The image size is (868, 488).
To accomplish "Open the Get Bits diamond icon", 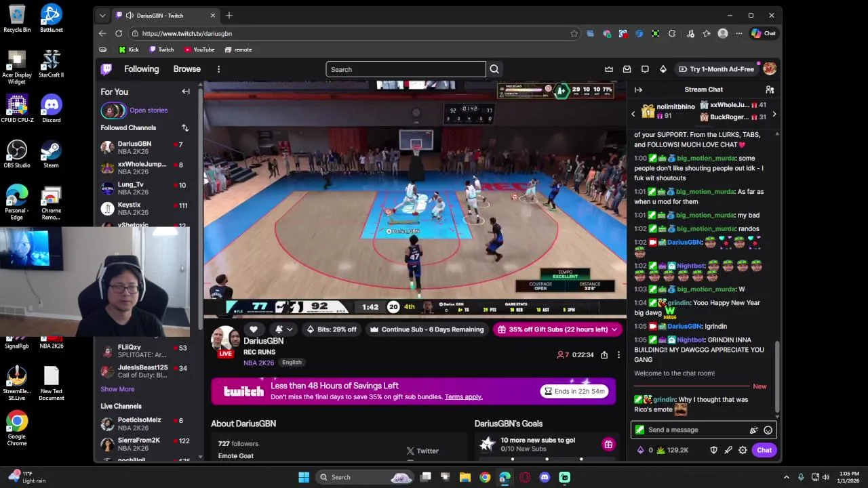I will [663, 69].
